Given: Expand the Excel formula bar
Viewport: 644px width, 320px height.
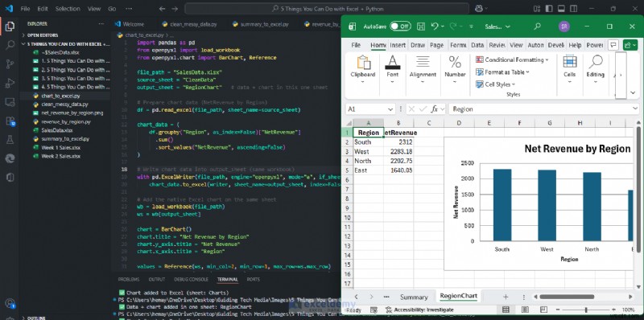Looking at the screenshot, I should point(635,109).
